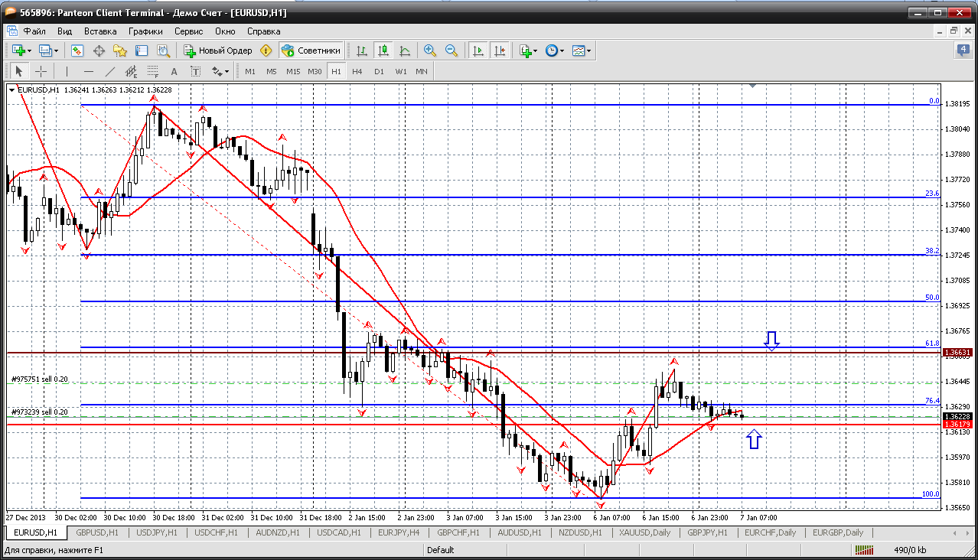This screenshot has width=978, height=560.
Task: Switch to the XAUUSD,Daily chart tab
Action: [x=644, y=532]
